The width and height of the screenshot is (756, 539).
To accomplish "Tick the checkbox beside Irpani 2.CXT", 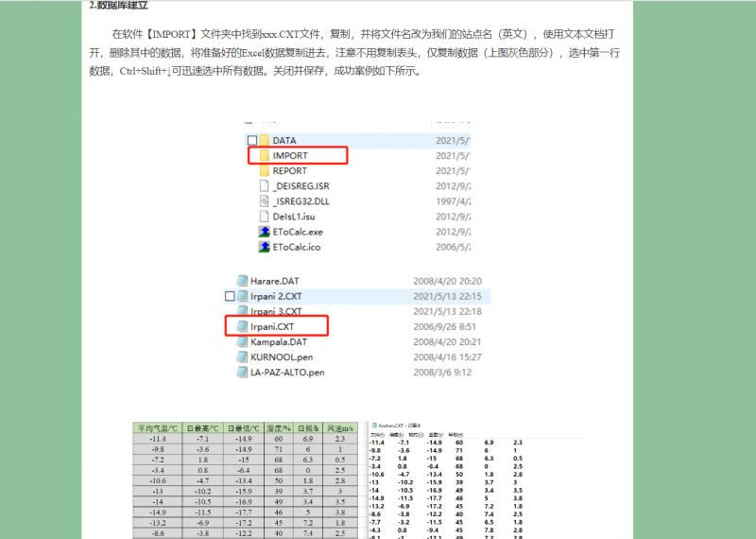I will coord(230,296).
